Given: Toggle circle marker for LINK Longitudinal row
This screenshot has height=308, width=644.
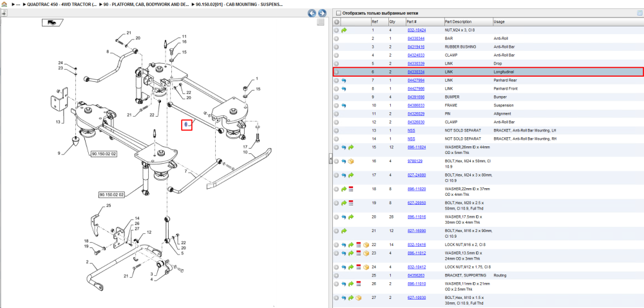Looking at the screenshot, I should click(x=336, y=72).
